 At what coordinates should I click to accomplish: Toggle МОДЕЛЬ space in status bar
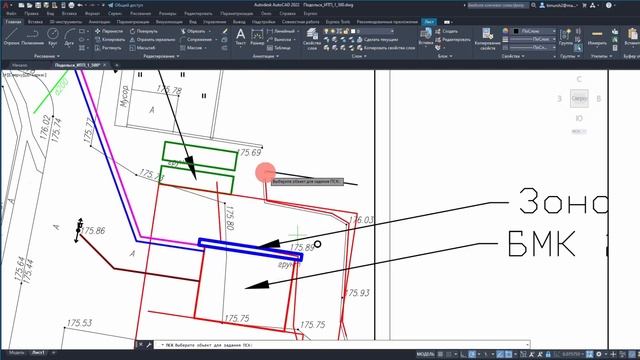click(425, 354)
